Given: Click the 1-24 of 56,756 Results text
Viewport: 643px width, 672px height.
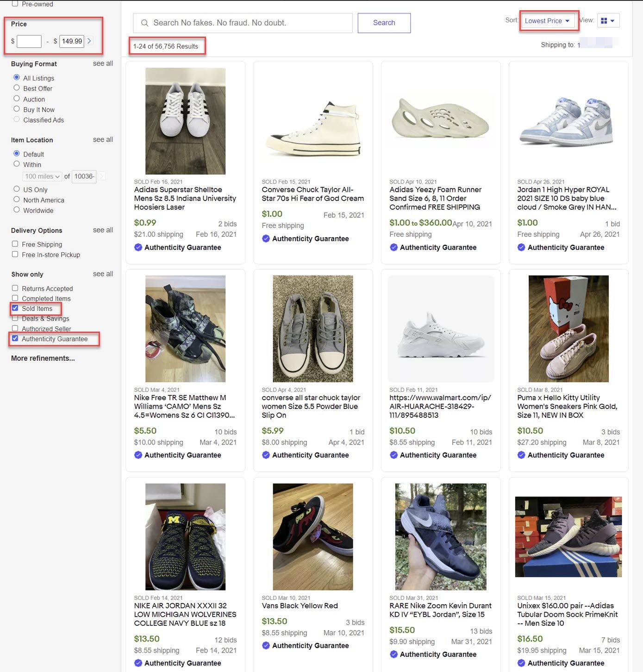Looking at the screenshot, I should [166, 46].
